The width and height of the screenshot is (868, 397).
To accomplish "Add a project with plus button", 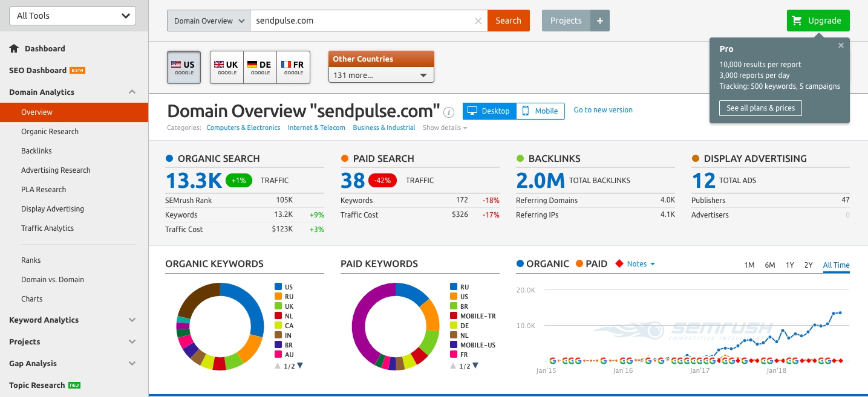I will coord(599,21).
